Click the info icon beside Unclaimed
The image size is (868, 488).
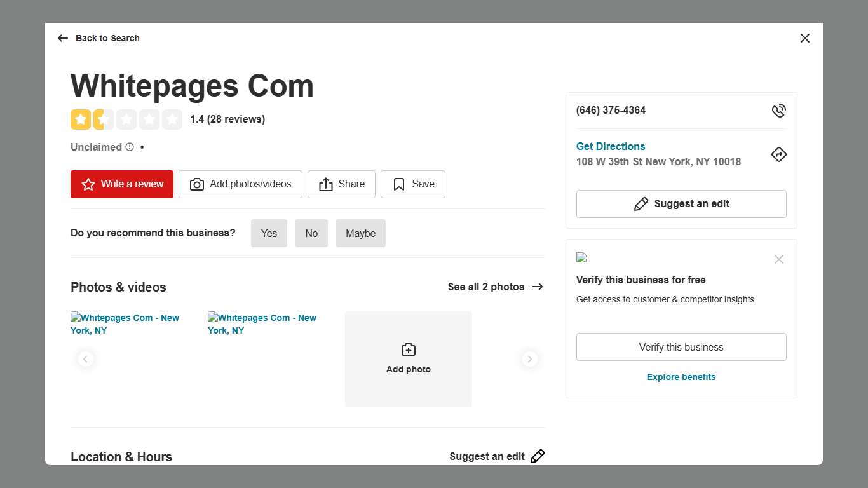(x=130, y=147)
